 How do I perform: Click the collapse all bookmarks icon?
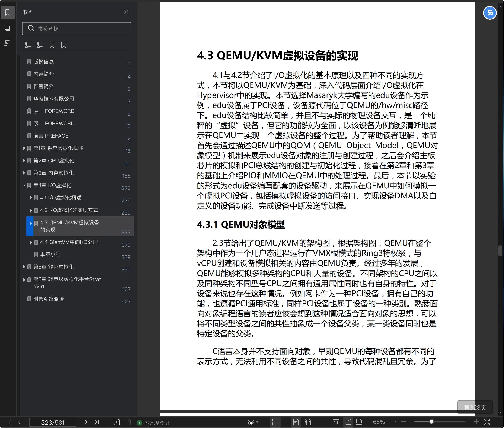40,45
